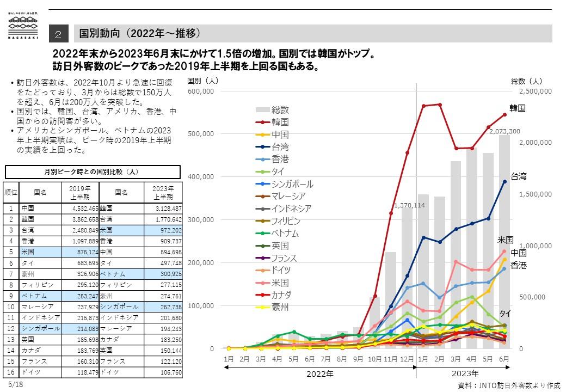Click the "2023年上半期" column header
Screen dimensions: 566x392
coord(163,193)
